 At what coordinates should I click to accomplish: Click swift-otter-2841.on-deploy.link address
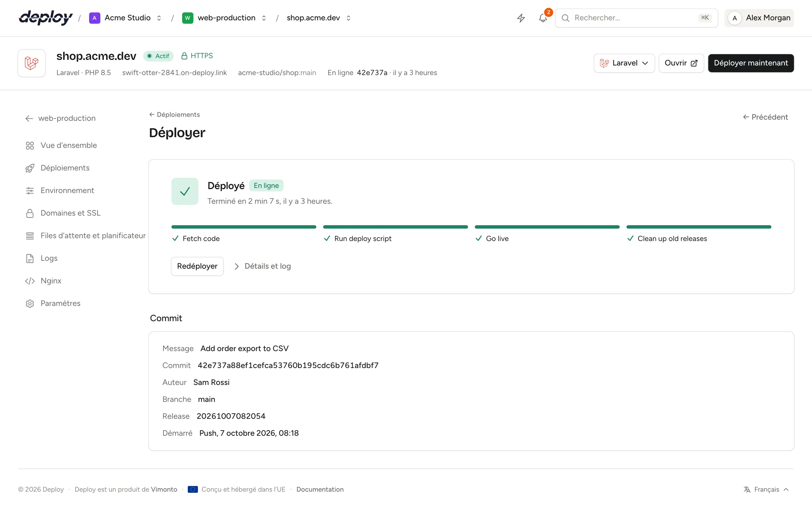point(175,73)
